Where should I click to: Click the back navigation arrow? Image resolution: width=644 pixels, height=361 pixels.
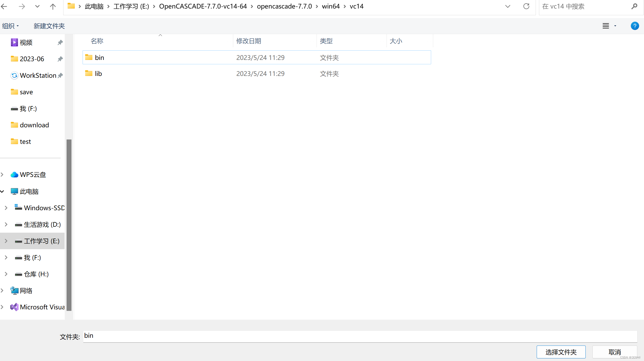4,6
